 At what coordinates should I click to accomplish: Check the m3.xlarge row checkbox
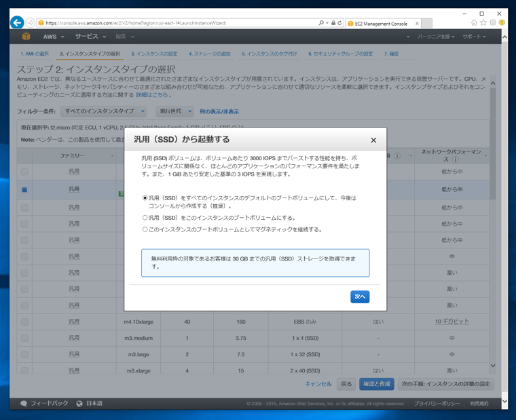(x=24, y=370)
